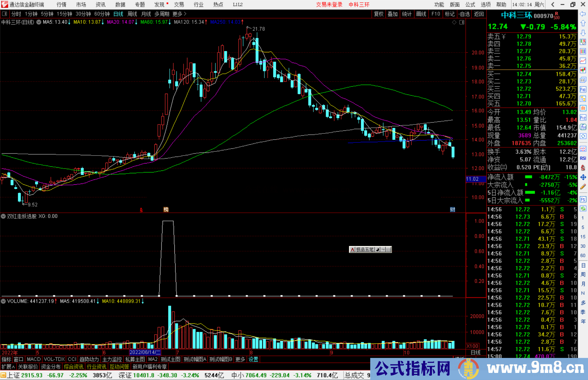Expand the 更多 timeframe options
Image resolution: width=588 pixels, height=380 pixels.
pyautogui.click(x=179, y=14)
